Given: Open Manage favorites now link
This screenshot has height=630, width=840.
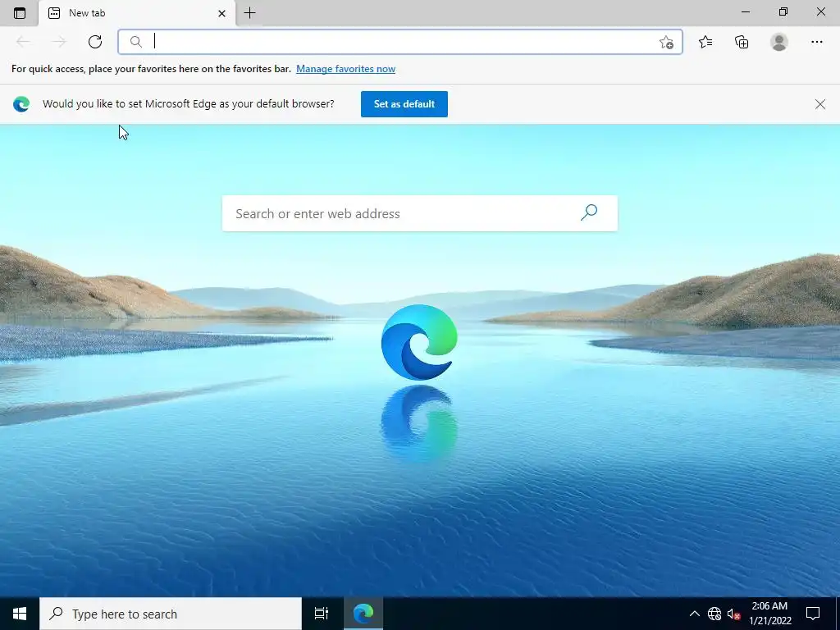Looking at the screenshot, I should point(345,69).
